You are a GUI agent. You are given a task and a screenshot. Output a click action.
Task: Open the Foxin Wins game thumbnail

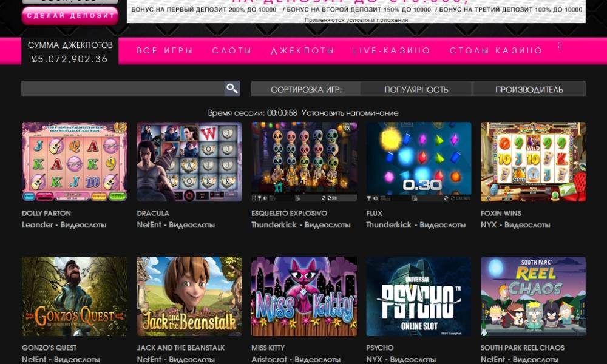point(533,162)
